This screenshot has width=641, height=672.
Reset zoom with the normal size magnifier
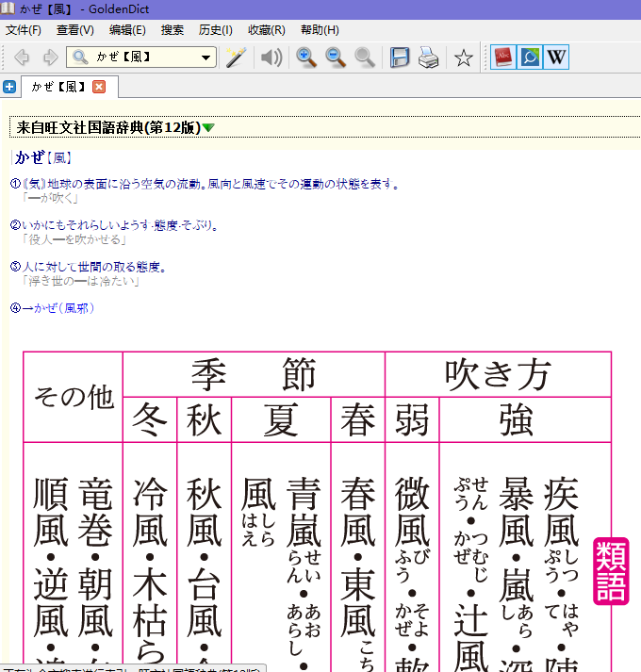point(365,57)
